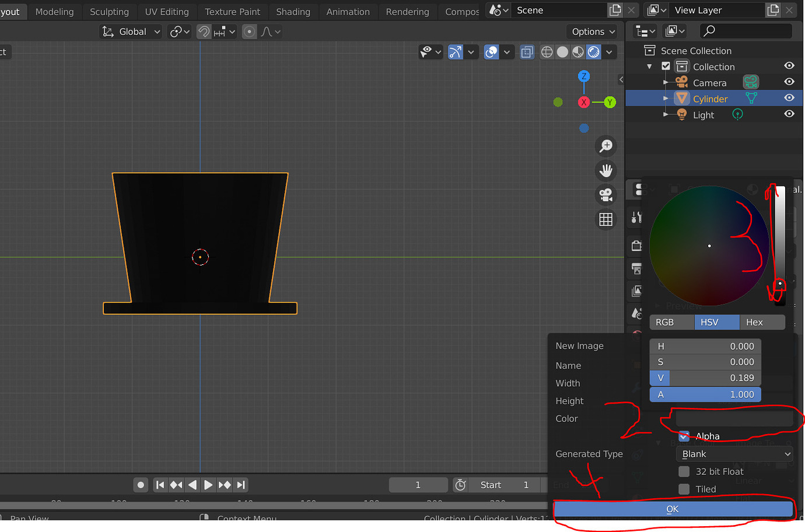Click the camera view icon in navigation gizmo

(x=605, y=195)
